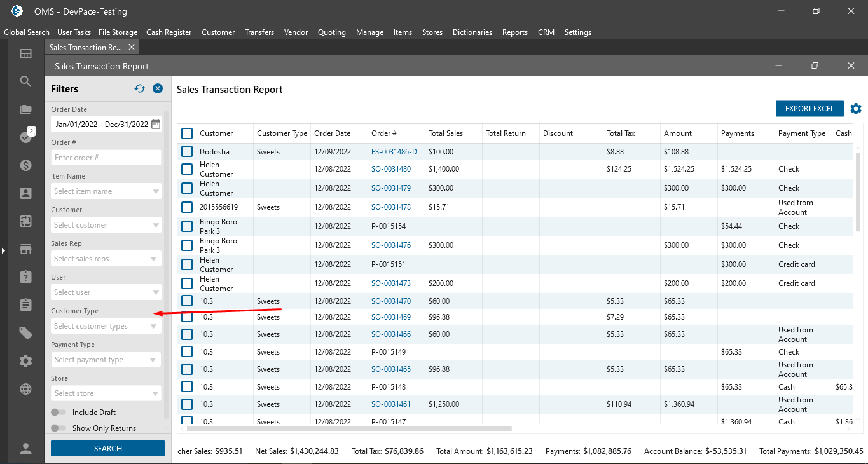The image size is (868, 464).
Task: Check the select-all checkbox in the table header
Action: pyautogui.click(x=187, y=133)
